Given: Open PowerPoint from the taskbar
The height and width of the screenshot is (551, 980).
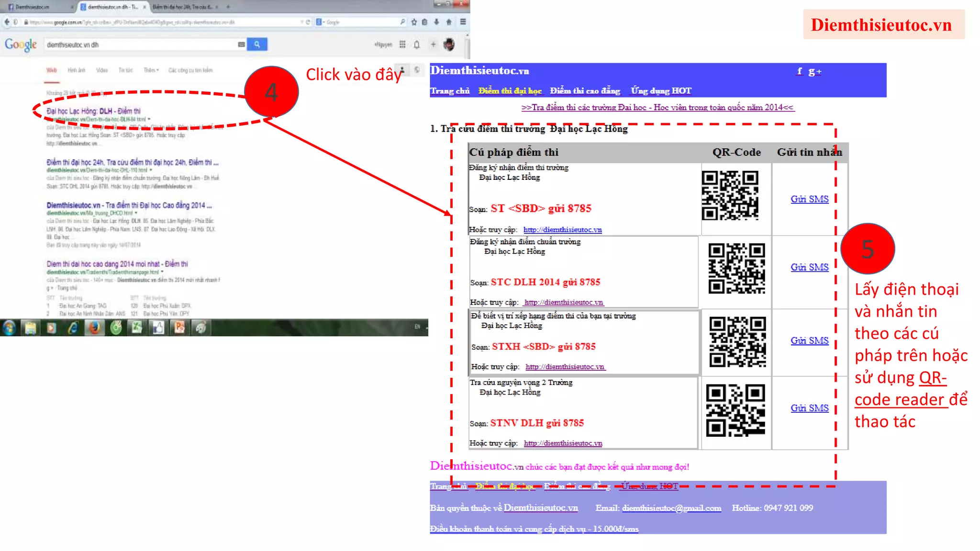Looking at the screenshot, I should pos(179,328).
